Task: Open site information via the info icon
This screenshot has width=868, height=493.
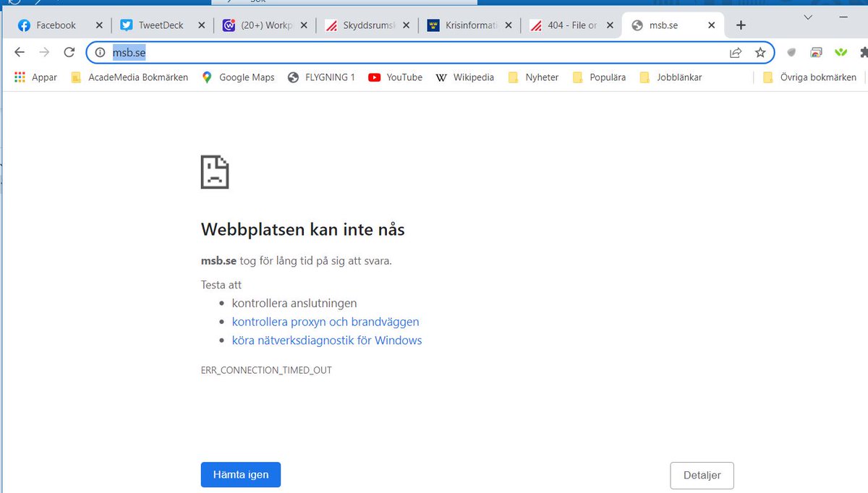Action: coord(100,52)
